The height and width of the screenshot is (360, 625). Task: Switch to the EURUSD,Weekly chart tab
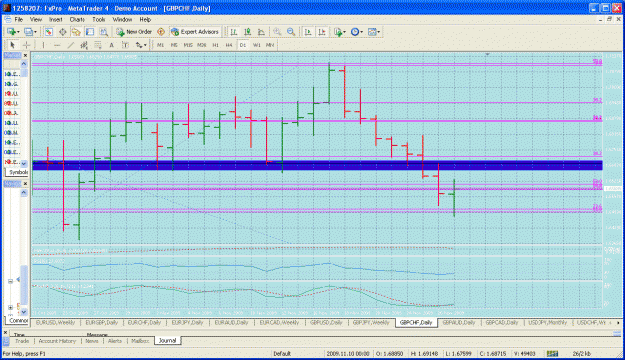55,323
